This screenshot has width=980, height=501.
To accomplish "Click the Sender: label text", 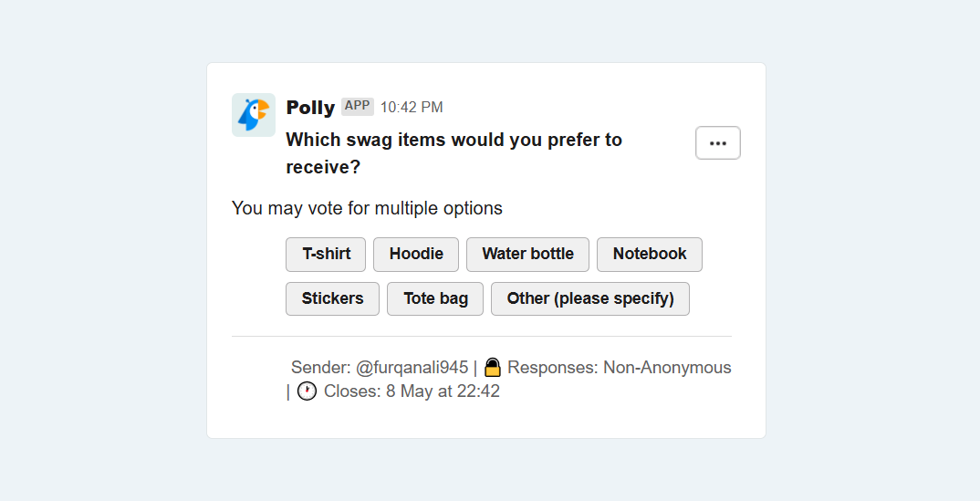I will (x=321, y=368).
